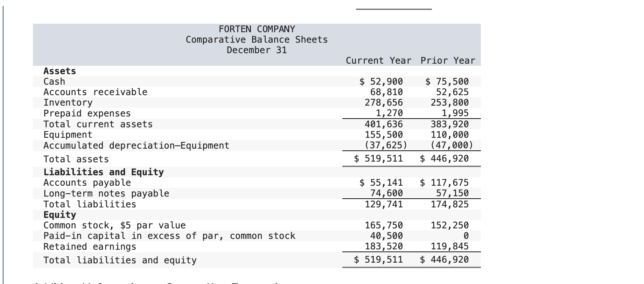Click the Accounts receivable row label

pyautogui.click(x=96, y=92)
